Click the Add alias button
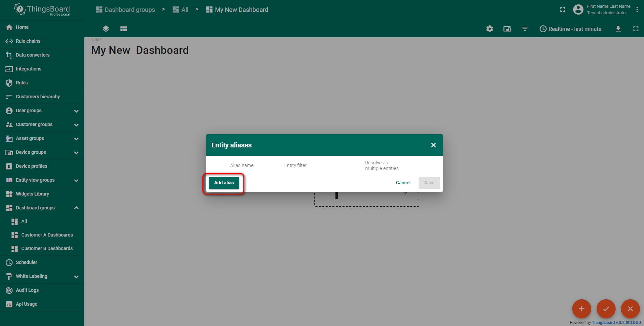 [x=224, y=183]
